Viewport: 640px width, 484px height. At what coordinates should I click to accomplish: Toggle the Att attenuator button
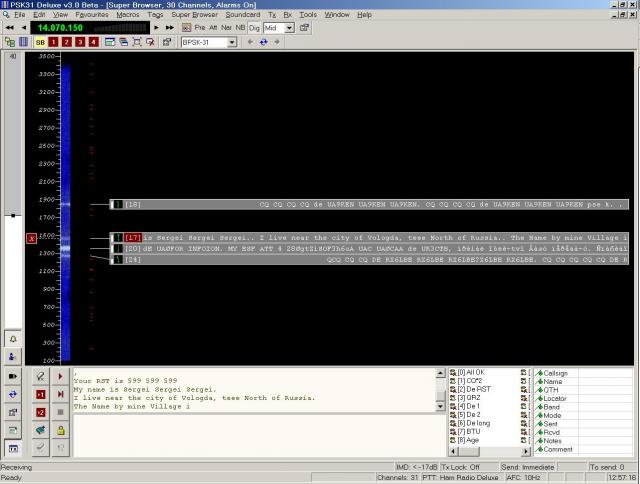coord(213,28)
